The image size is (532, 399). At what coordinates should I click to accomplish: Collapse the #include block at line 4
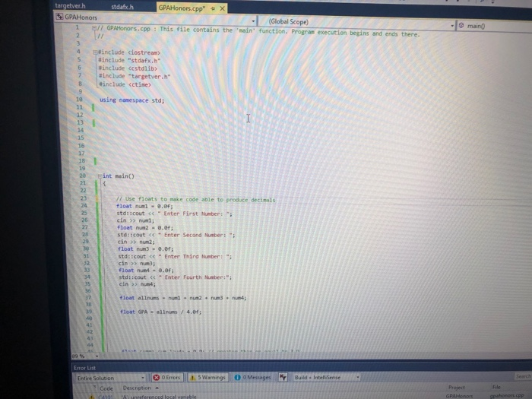(x=95, y=52)
